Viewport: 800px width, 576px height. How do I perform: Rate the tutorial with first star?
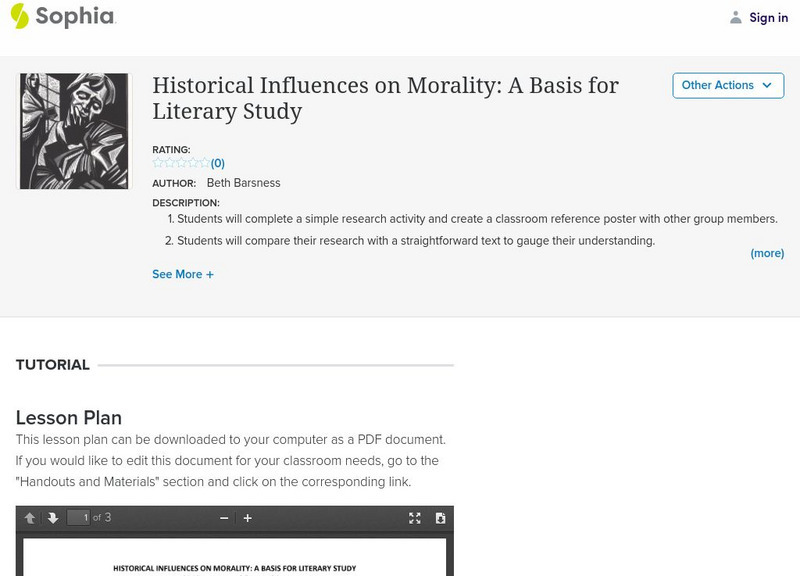(x=158, y=163)
